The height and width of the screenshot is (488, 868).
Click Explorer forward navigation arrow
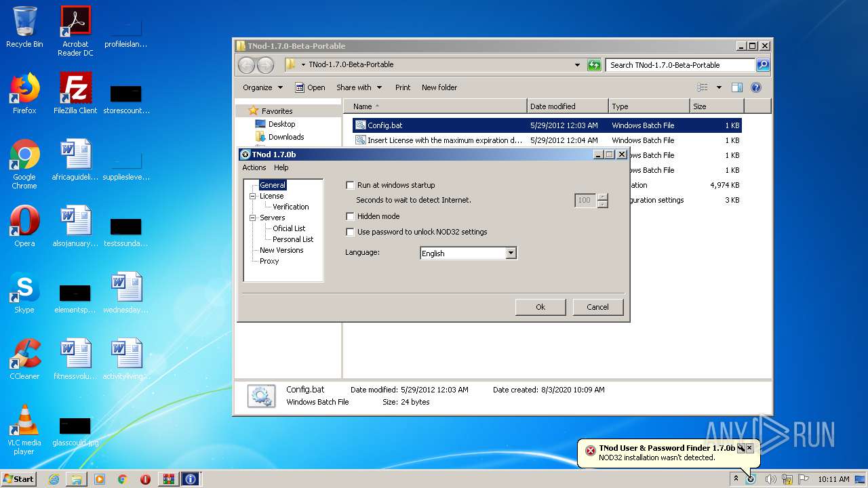266,65
